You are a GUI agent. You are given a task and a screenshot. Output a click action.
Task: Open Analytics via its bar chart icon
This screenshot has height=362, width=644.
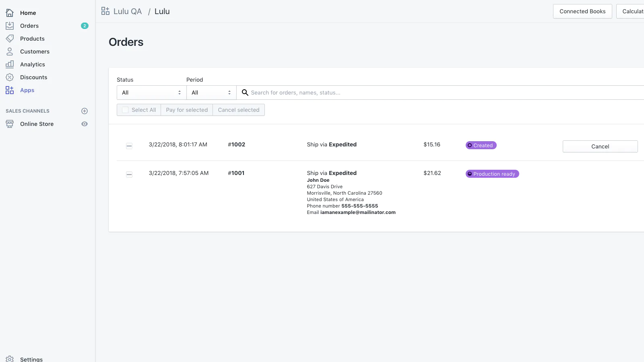(x=10, y=64)
